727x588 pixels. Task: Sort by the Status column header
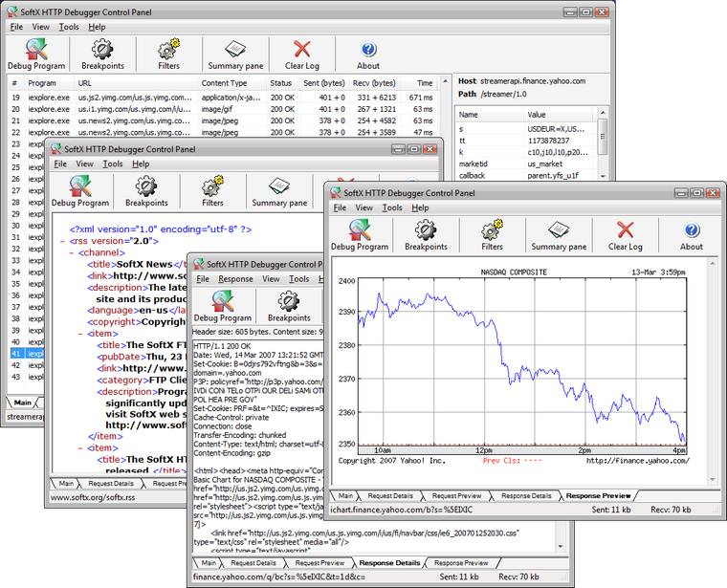281,83
